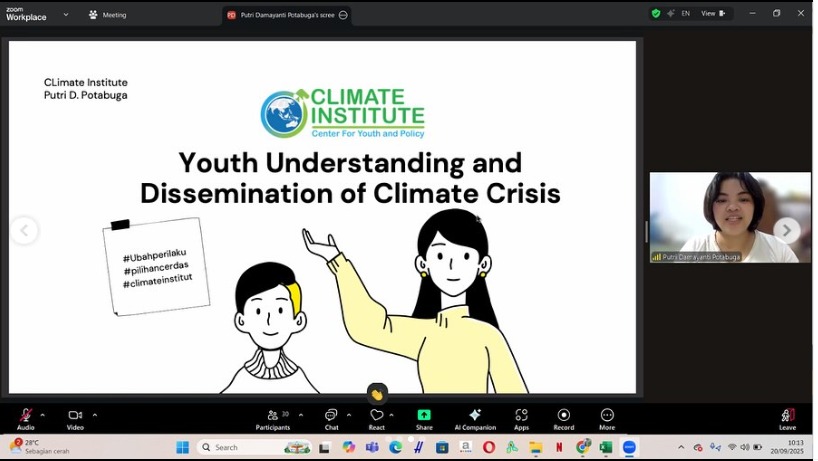Open the AI Companion
The height and width of the screenshot is (461, 818).
(x=475, y=416)
